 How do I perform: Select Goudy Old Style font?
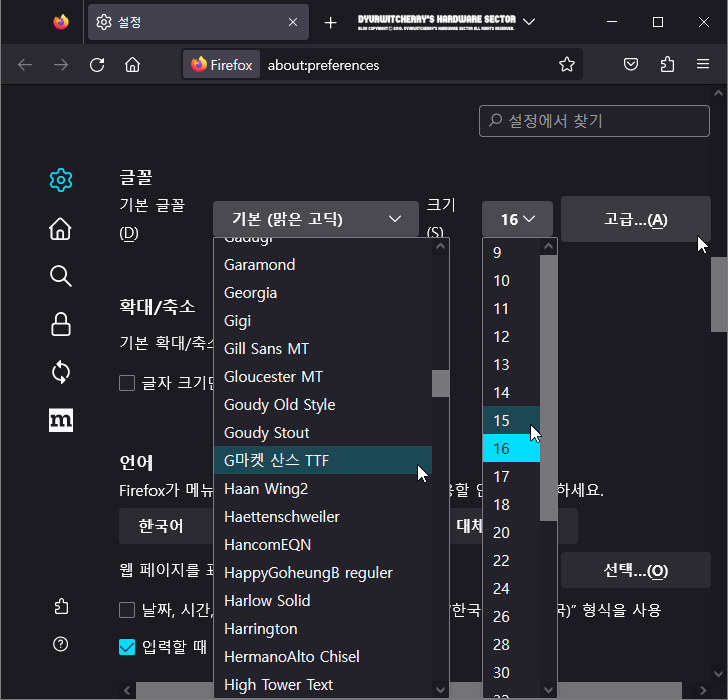point(323,404)
